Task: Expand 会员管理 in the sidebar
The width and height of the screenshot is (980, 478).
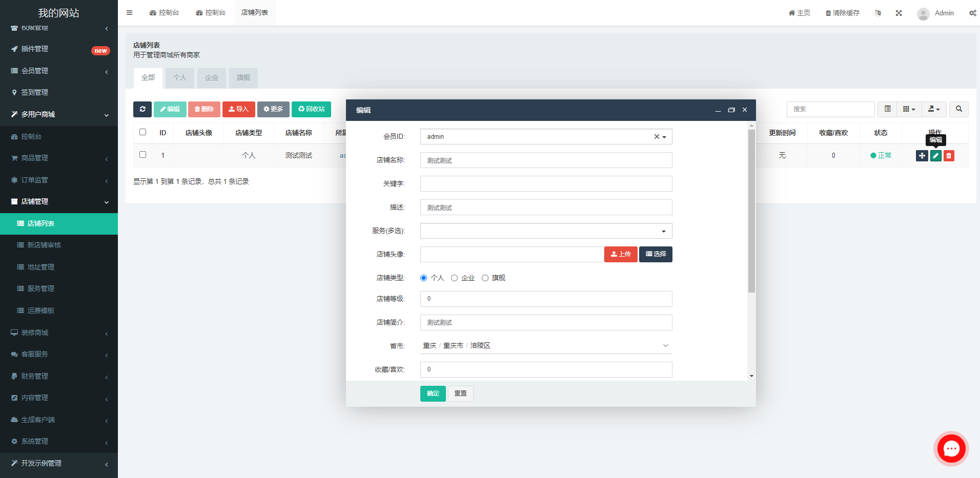Action: pyautogui.click(x=59, y=71)
